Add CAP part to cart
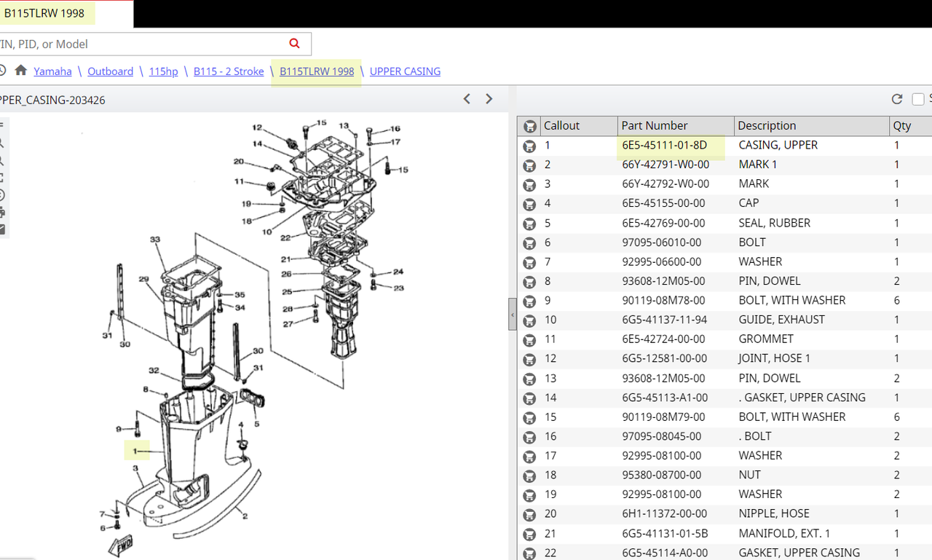 529,204
